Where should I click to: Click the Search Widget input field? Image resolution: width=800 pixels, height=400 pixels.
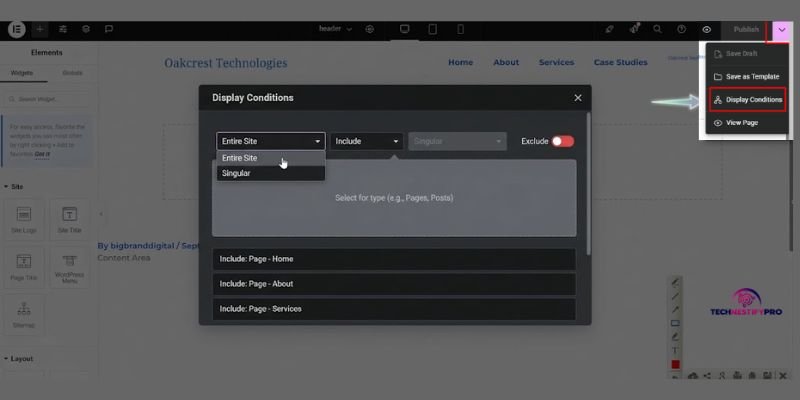coord(48,99)
